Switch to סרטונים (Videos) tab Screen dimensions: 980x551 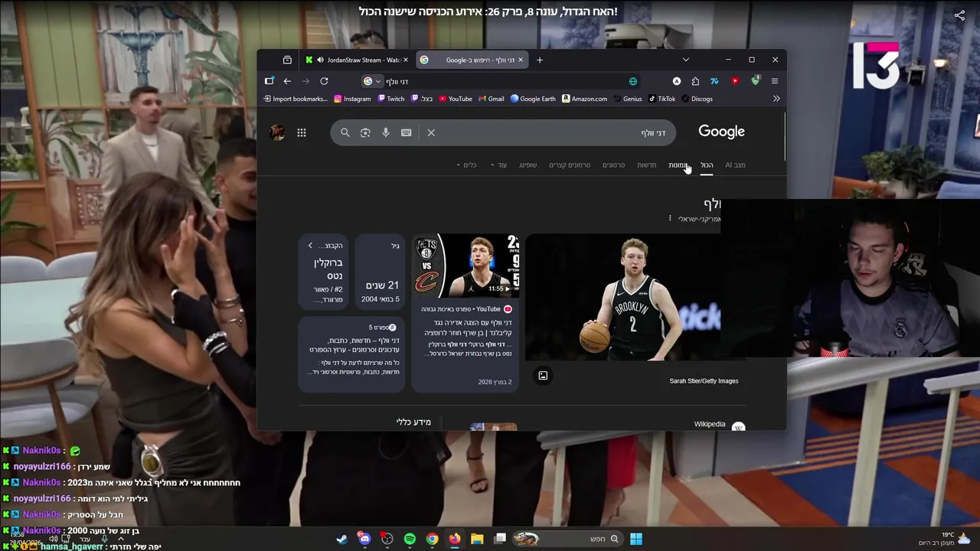click(614, 165)
